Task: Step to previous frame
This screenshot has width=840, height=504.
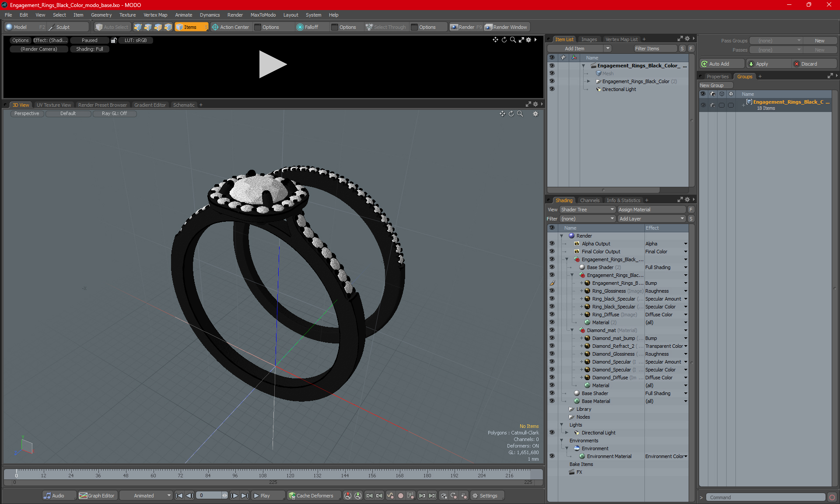Action: click(189, 496)
